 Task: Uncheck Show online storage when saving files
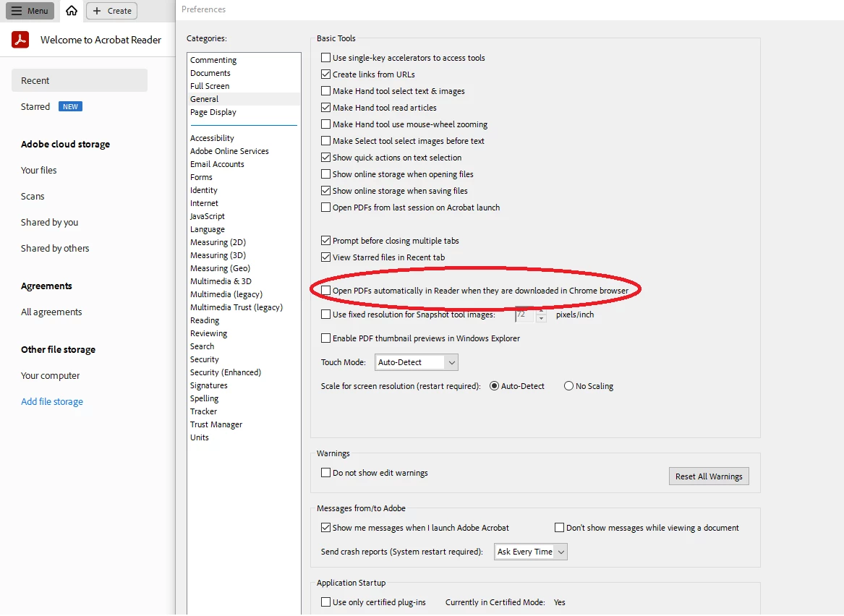point(325,190)
